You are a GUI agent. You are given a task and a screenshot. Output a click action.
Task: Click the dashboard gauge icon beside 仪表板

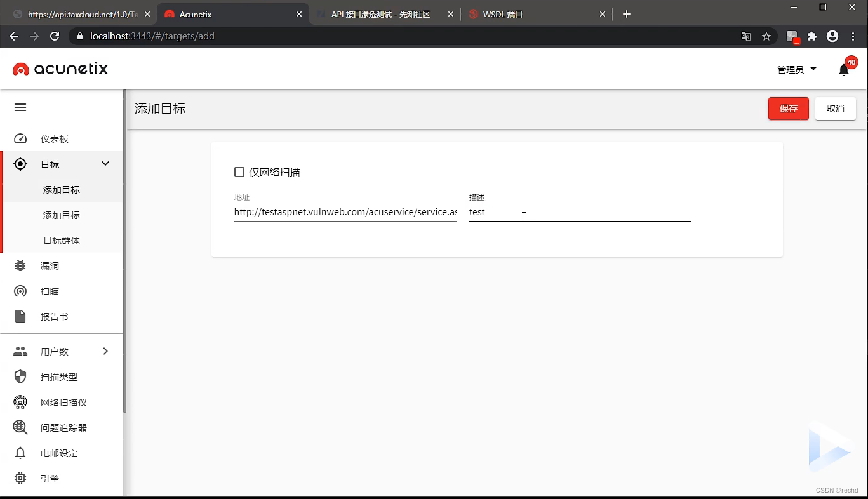[x=20, y=139]
